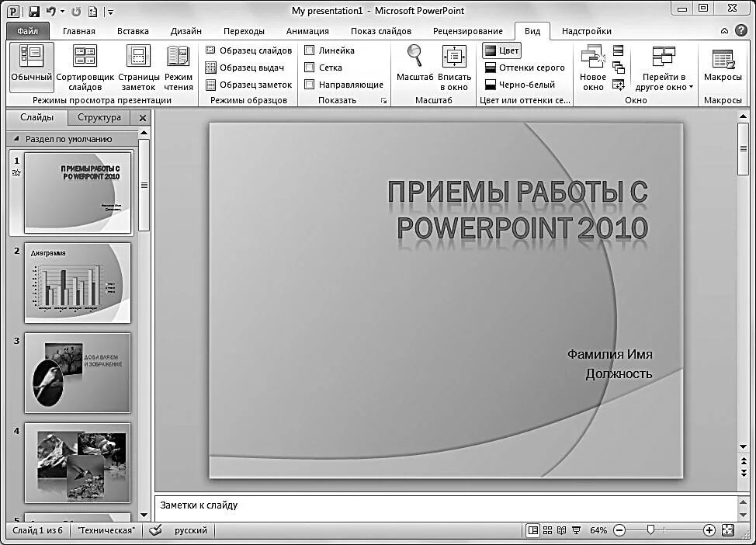Click the Масштаб magnifier icon
This screenshot has width=756, height=545.
tap(414, 56)
